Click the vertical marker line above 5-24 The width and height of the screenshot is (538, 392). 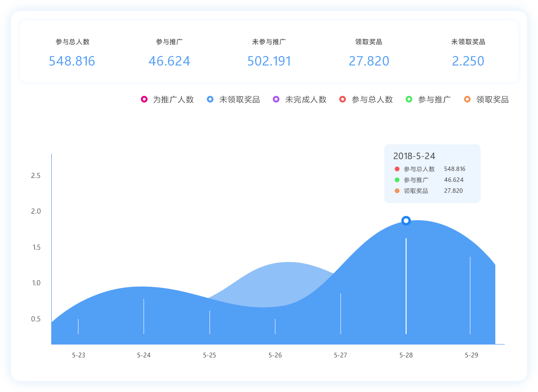point(144,317)
